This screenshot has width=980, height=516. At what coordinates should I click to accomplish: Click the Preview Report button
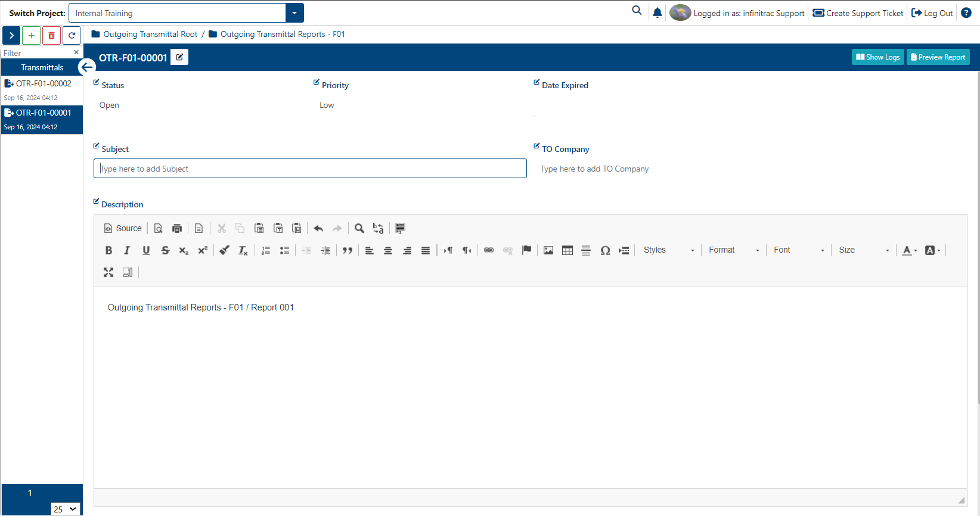(938, 57)
